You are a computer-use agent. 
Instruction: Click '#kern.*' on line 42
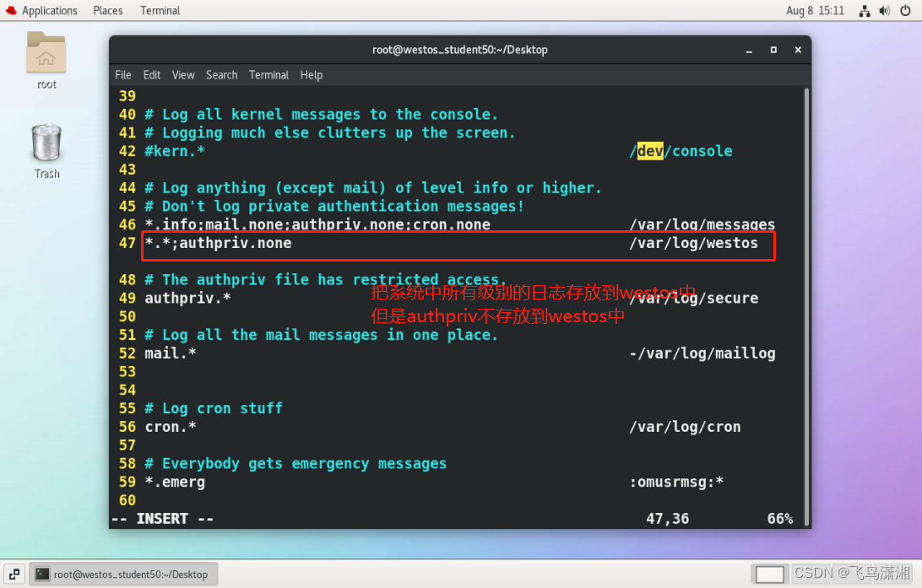tap(175, 151)
